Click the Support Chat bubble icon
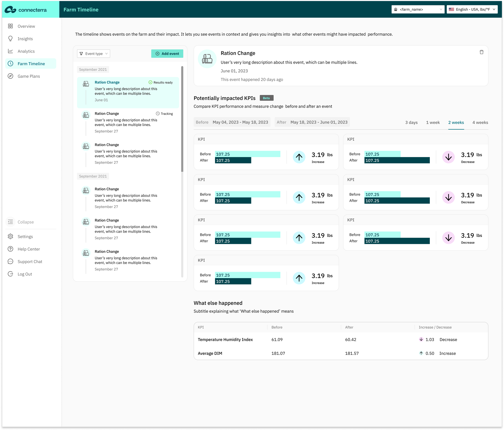This screenshot has width=504, height=430. (10, 261)
